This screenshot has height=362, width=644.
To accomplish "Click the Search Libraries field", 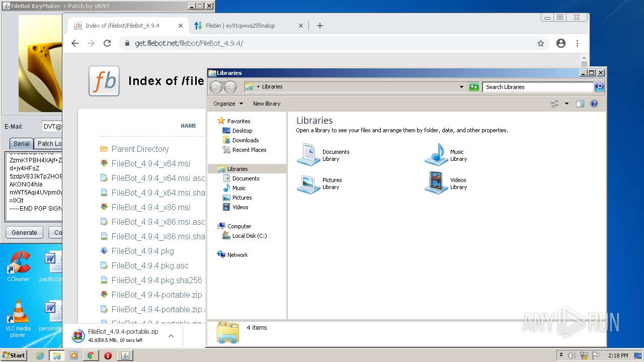I will (x=538, y=87).
